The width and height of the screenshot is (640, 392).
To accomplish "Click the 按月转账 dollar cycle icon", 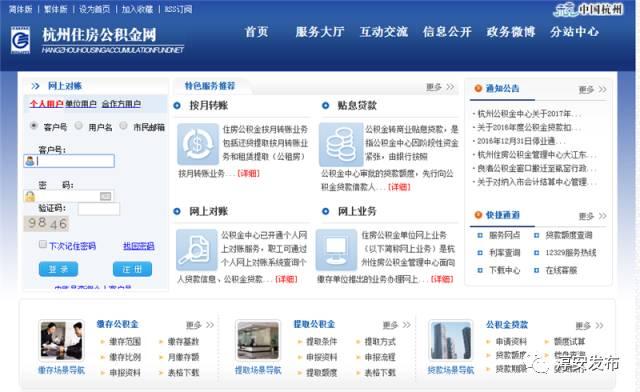I will click(198, 144).
